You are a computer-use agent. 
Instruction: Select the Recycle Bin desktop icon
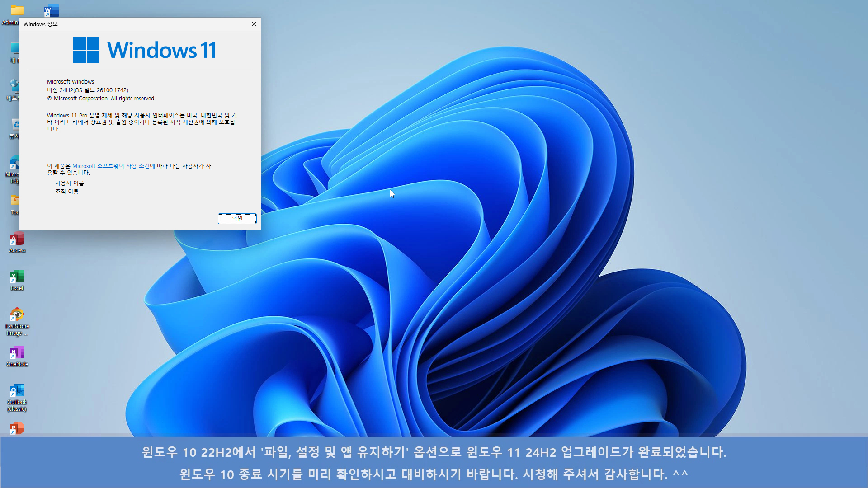point(15,125)
